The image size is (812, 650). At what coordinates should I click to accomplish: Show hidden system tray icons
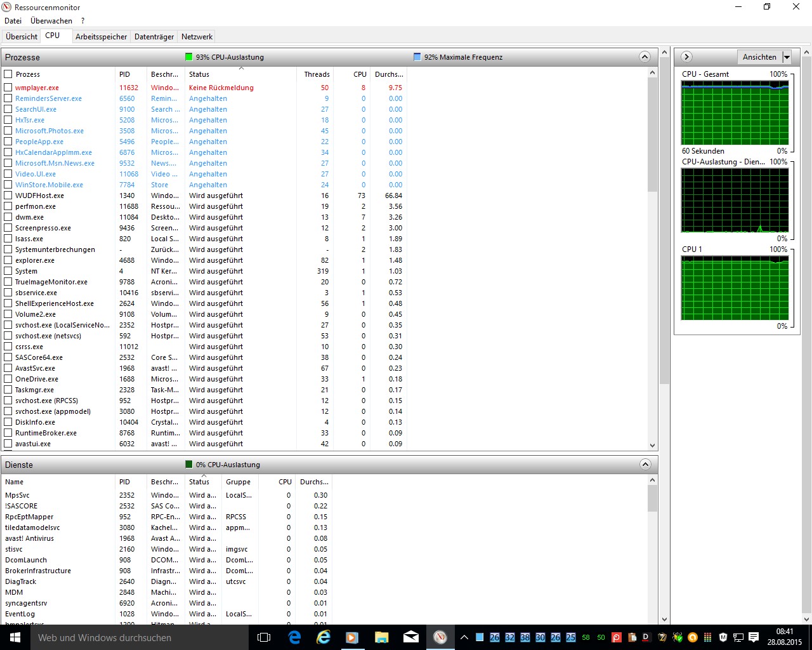[464, 637]
